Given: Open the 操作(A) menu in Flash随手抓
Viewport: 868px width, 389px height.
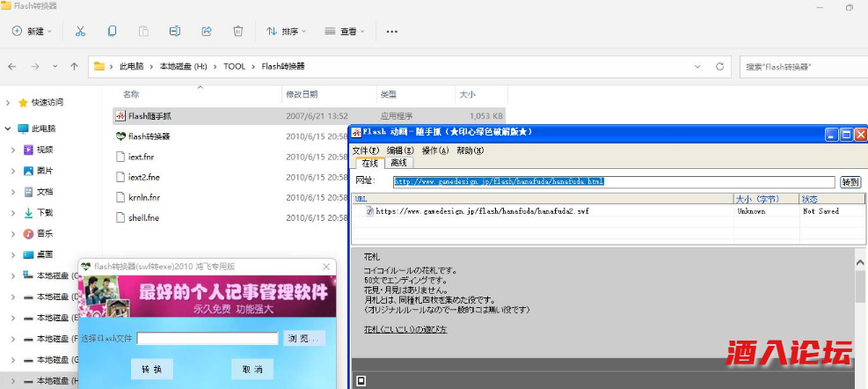Looking at the screenshot, I should 434,150.
